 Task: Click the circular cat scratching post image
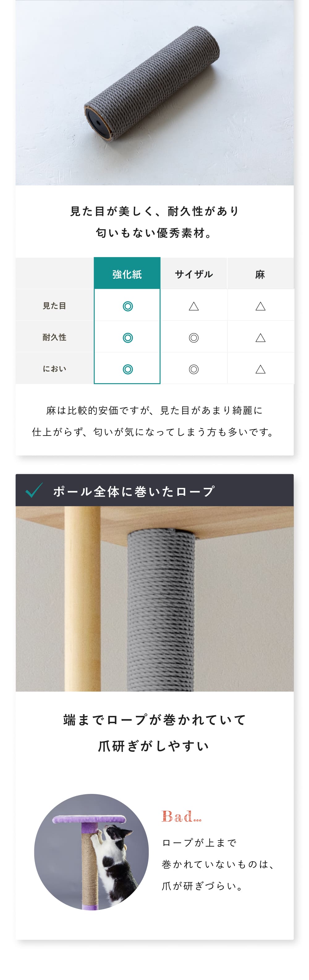(91, 852)
